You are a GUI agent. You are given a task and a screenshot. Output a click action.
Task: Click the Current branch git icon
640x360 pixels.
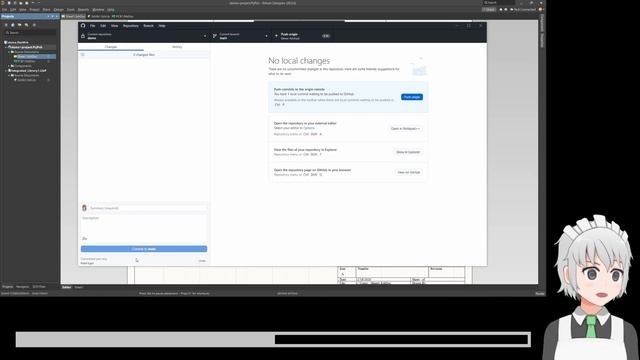click(215, 36)
